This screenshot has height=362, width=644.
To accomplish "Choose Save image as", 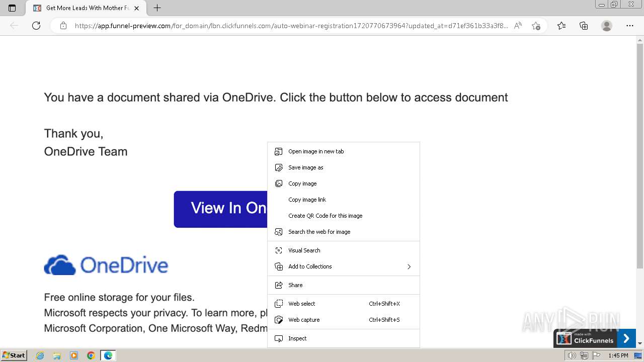I will pos(344,167).
